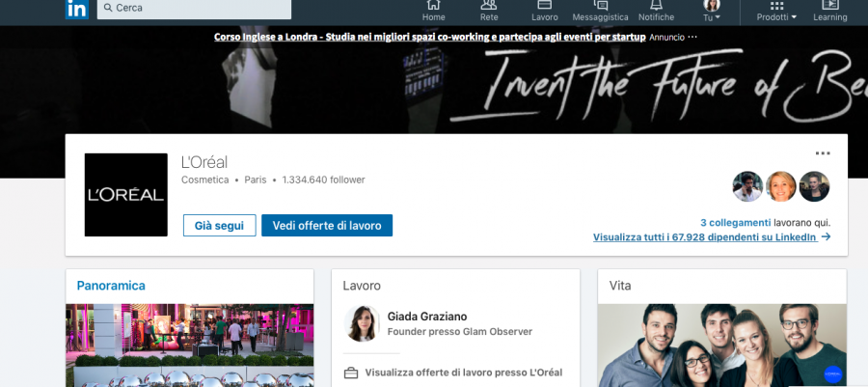868x387 pixels.
Task: Open the Rete network tab
Action: [x=489, y=11]
